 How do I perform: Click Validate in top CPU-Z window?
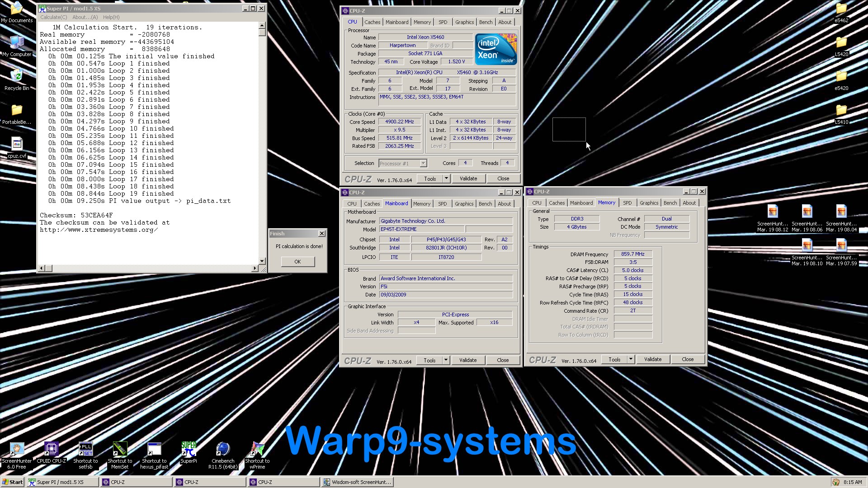tap(468, 178)
